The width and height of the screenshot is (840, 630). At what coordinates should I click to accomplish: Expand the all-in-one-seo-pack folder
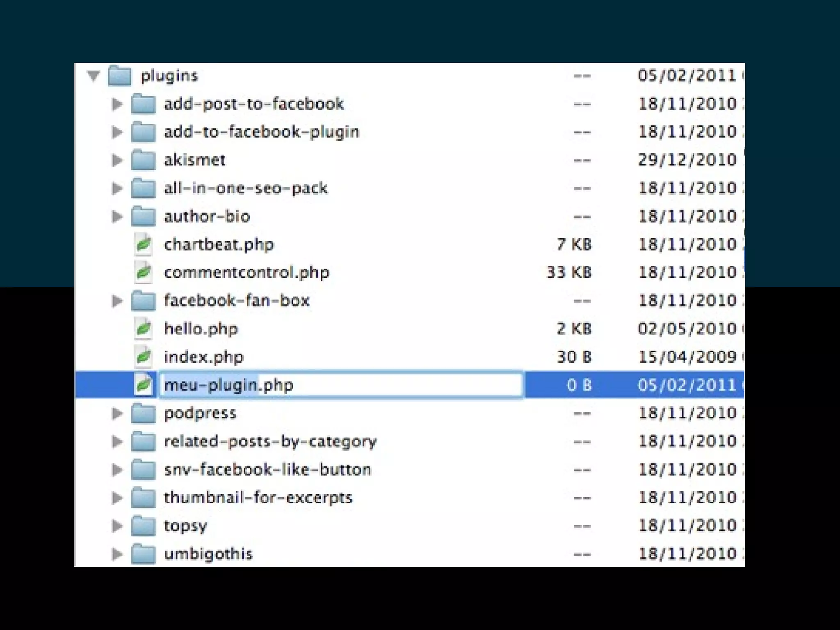tap(117, 188)
